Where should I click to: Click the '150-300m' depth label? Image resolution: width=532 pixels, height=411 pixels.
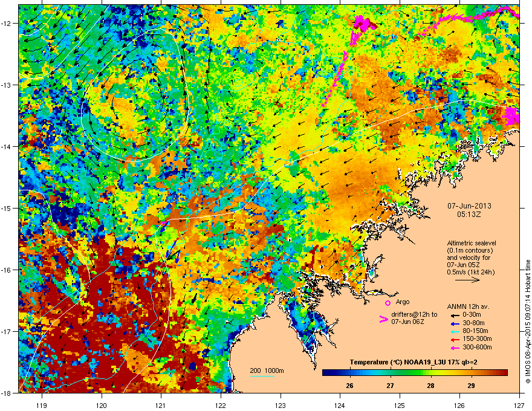pos(477,338)
